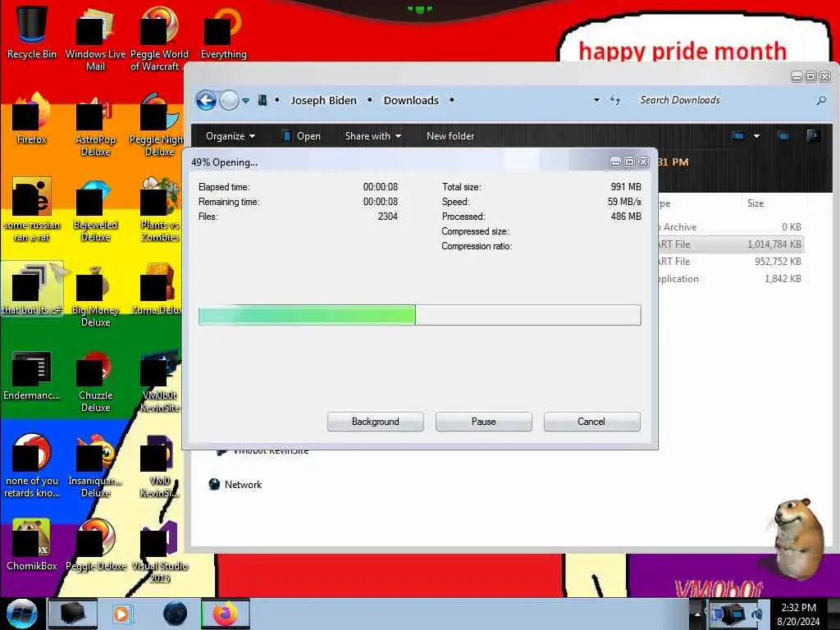The image size is (840, 630).
Task: Open the Explorer help icon
Action: (813, 136)
